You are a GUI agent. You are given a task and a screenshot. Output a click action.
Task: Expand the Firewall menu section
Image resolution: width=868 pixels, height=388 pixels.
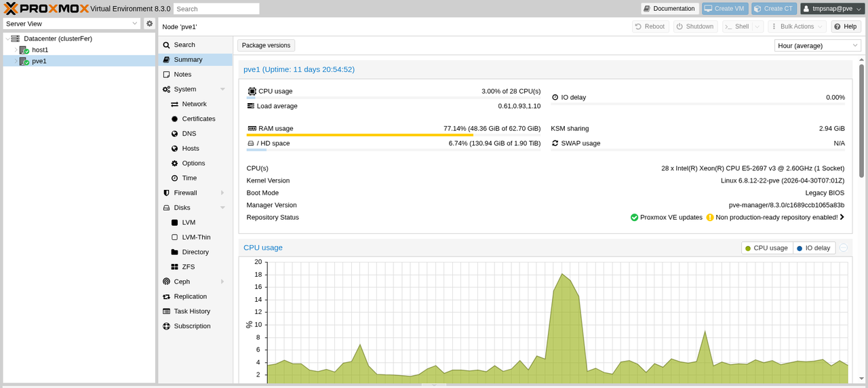[222, 193]
